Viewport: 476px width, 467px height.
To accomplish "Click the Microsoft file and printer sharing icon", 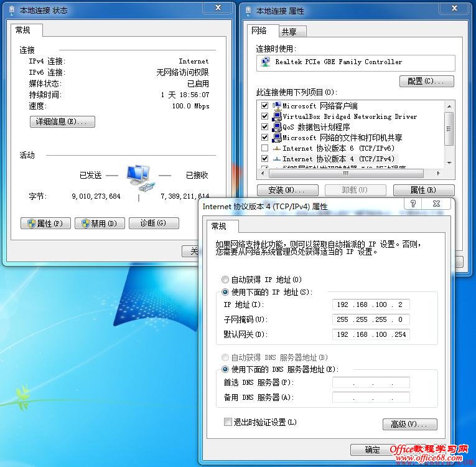I will click(x=276, y=138).
